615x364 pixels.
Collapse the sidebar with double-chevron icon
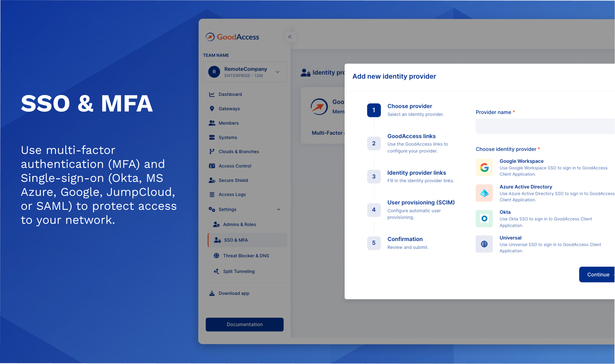290,37
